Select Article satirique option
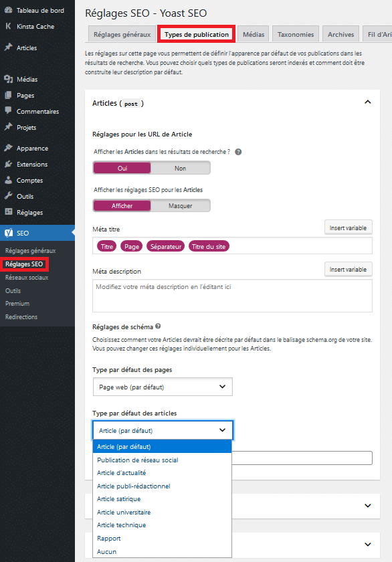392x562 pixels. pyautogui.click(x=163, y=499)
